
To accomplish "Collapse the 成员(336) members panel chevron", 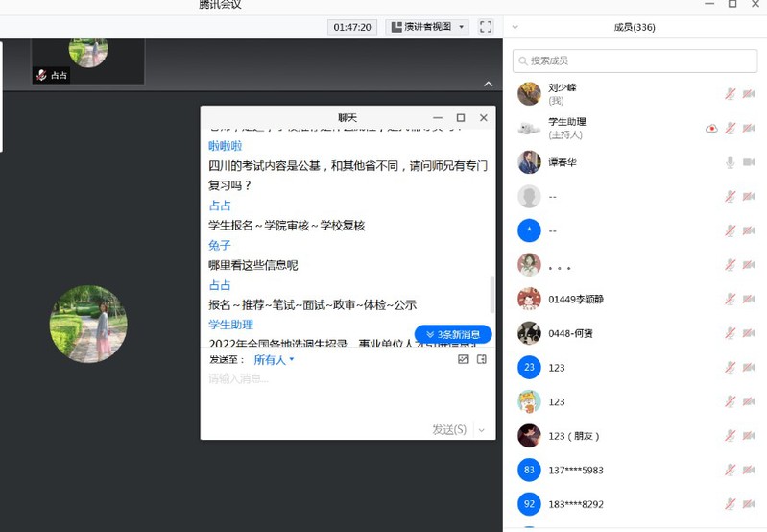I will (x=515, y=27).
